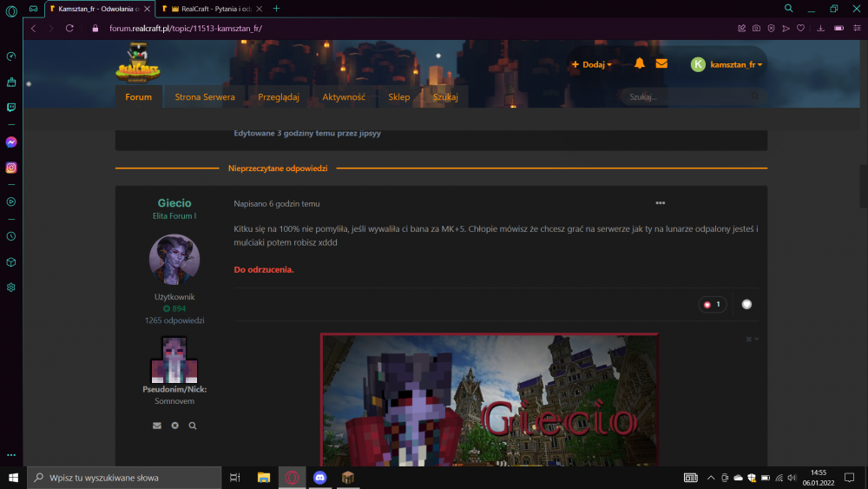This screenshot has width=868, height=489.
Task: Open Szukaj menu item
Action: pos(445,97)
